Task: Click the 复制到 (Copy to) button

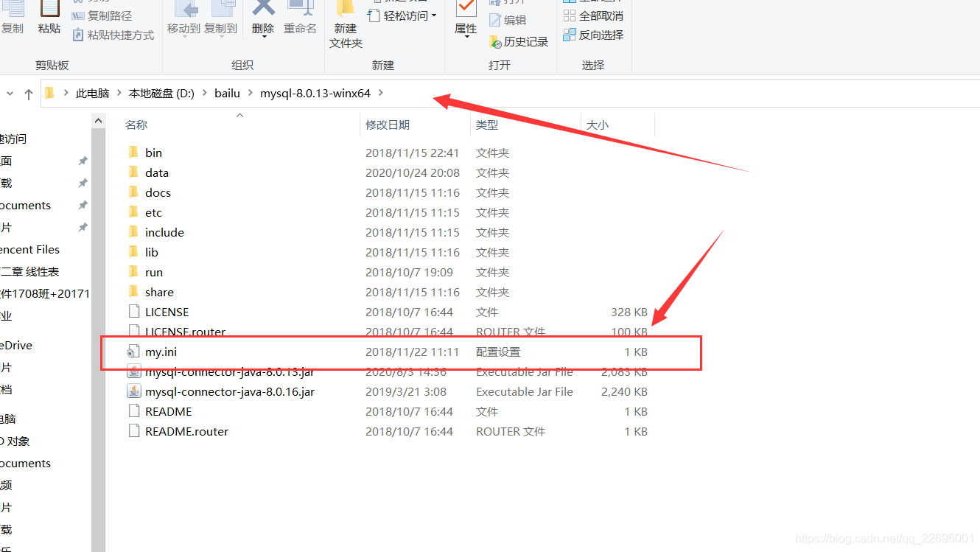Action: (x=220, y=18)
